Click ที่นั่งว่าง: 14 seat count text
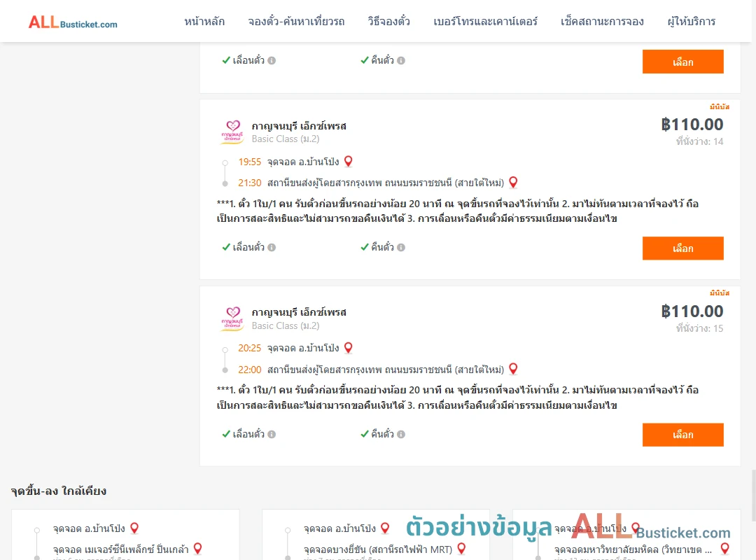The width and height of the screenshot is (756, 560). tap(699, 141)
